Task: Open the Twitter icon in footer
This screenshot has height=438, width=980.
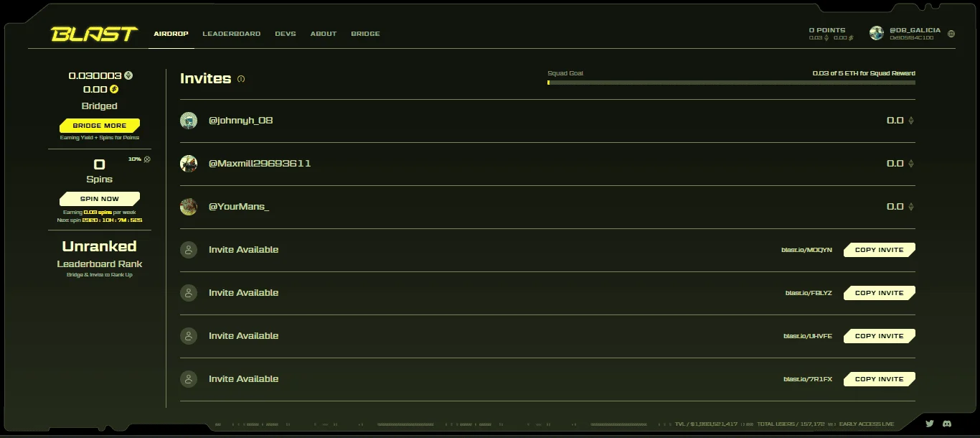Action: (930, 424)
